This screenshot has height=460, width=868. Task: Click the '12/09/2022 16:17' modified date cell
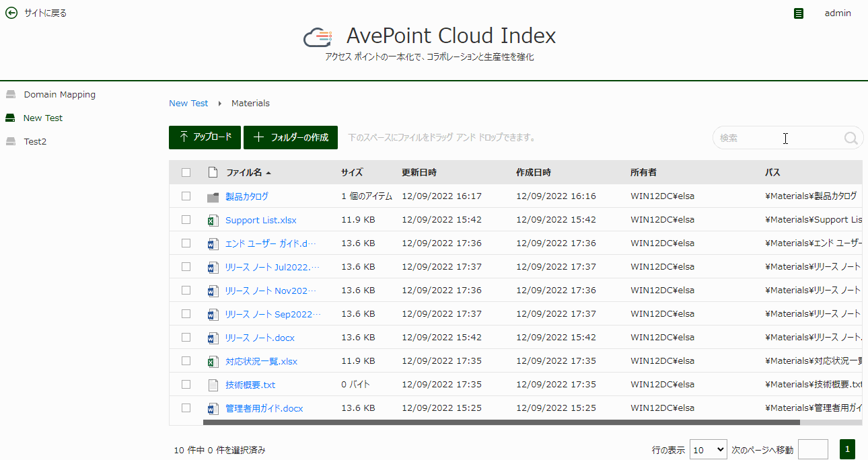[441, 196]
